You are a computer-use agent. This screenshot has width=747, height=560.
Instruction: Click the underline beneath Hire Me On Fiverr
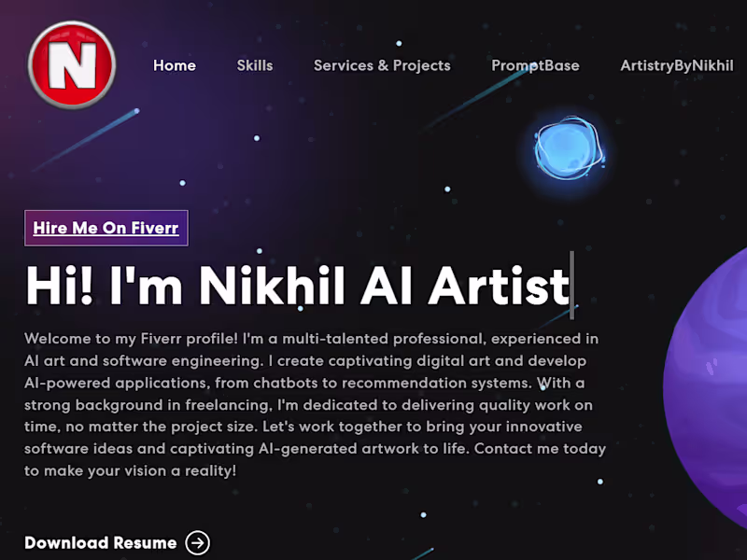[106, 236]
